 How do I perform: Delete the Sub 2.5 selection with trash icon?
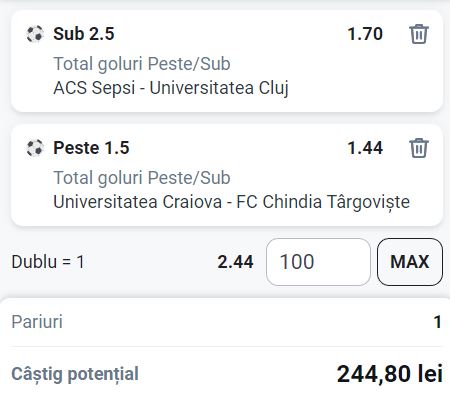(x=419, y=34)
